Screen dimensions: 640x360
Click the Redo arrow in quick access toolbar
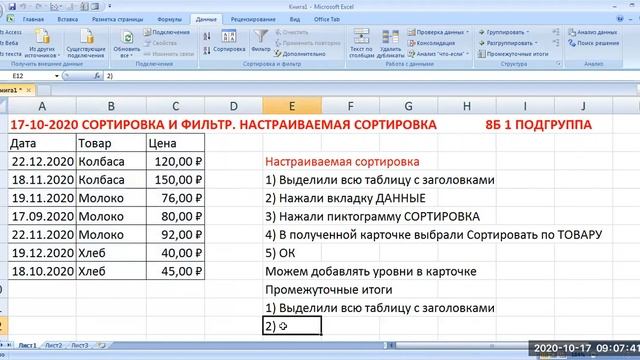tap(38, 7)
